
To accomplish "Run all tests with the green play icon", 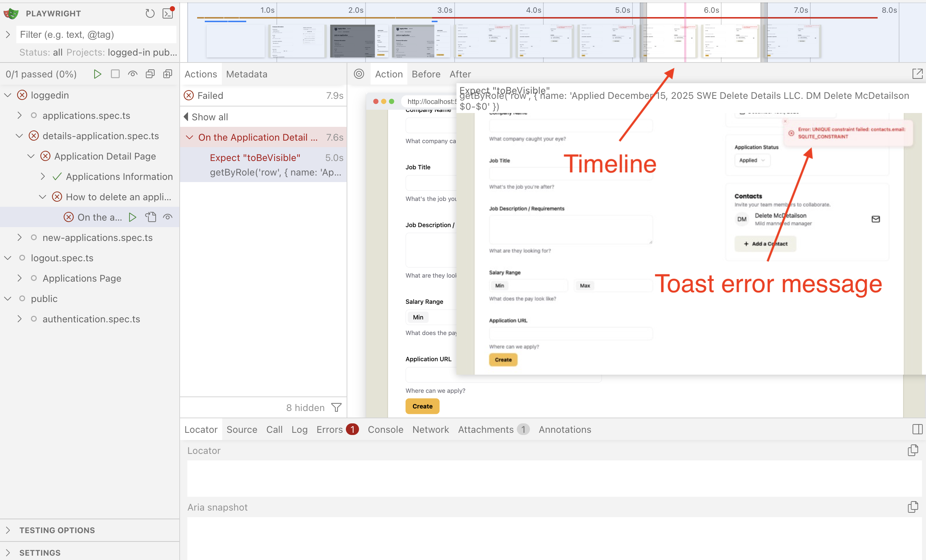I will (97, 74).
